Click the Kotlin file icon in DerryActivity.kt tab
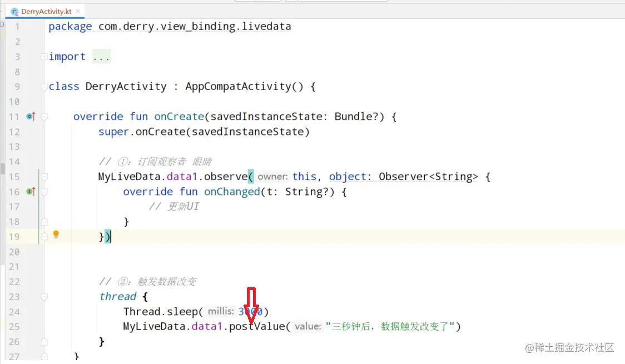Viewport: 625px width, 364px height. pyautogui.click(x=15, y=12)
